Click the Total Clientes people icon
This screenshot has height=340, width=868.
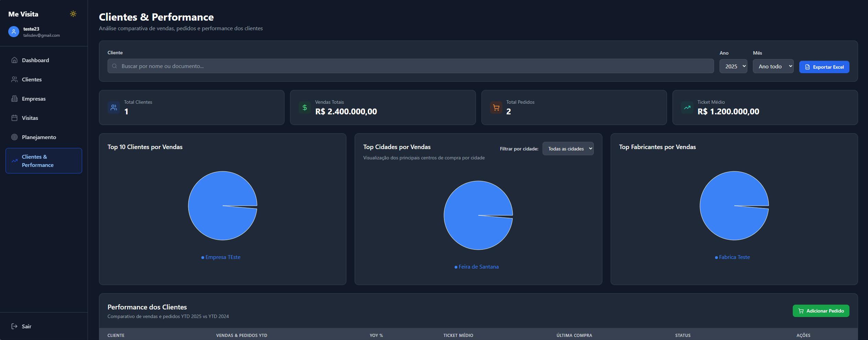[x=114, y=107]
